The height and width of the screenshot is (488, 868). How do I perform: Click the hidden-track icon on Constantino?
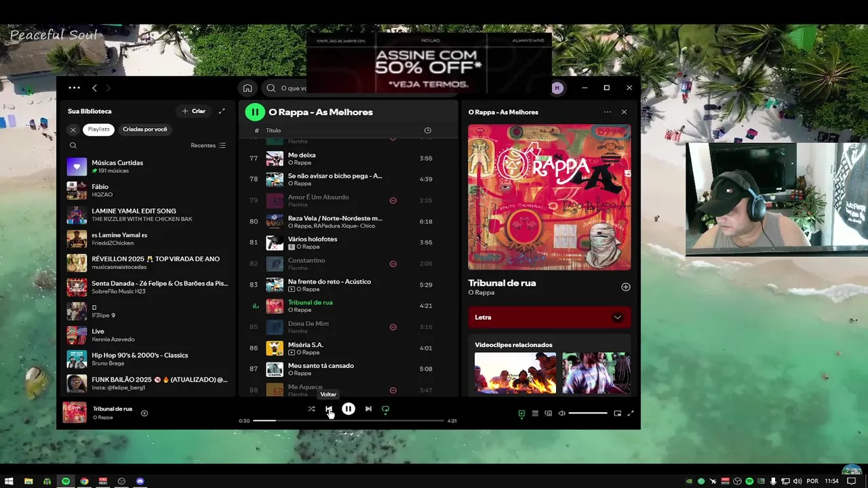pyautogui.click(x=393, y=264)
